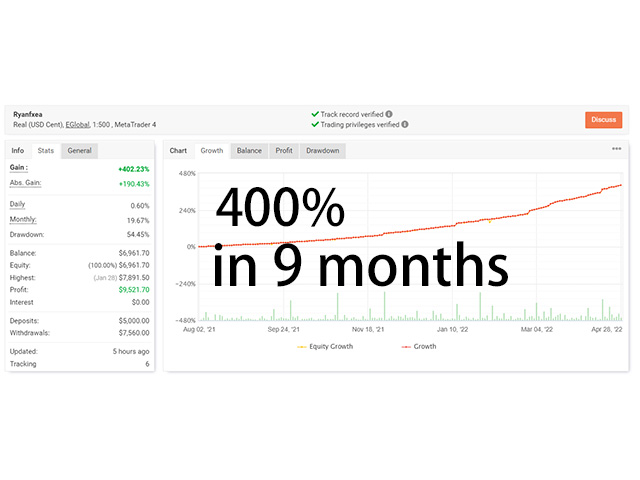Image resolution: width=640 pixels, height=480 pixels.
Task: Show the Balance chart tab
Action: click(x=249, y=151)
